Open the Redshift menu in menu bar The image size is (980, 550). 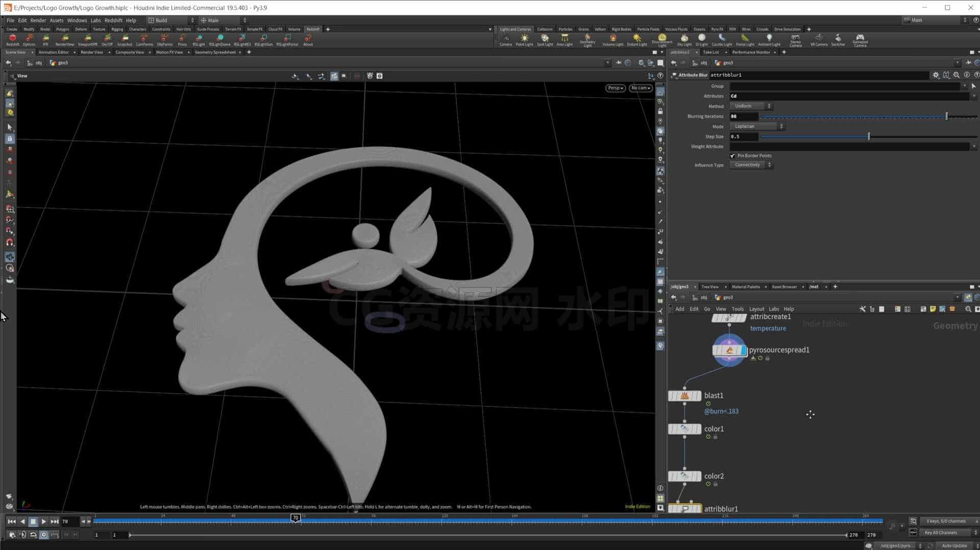click(x=113, y=20)
